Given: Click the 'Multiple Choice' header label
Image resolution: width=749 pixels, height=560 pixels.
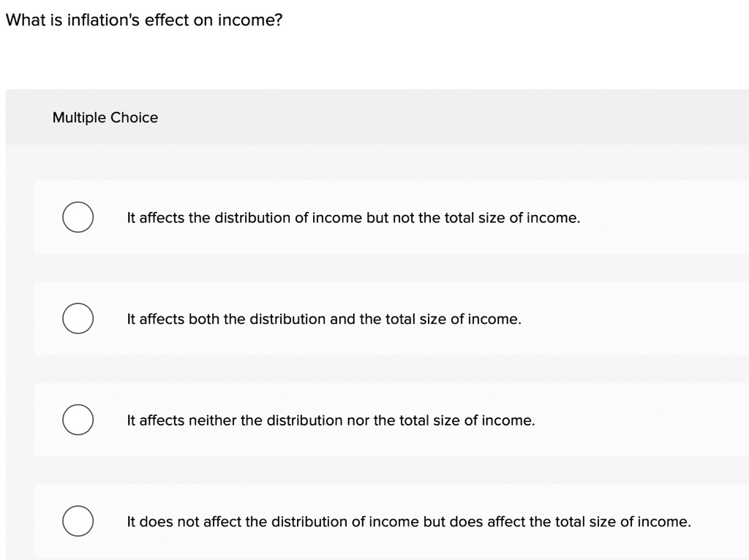Looking at the screenshot, I should tap(105, 117).
